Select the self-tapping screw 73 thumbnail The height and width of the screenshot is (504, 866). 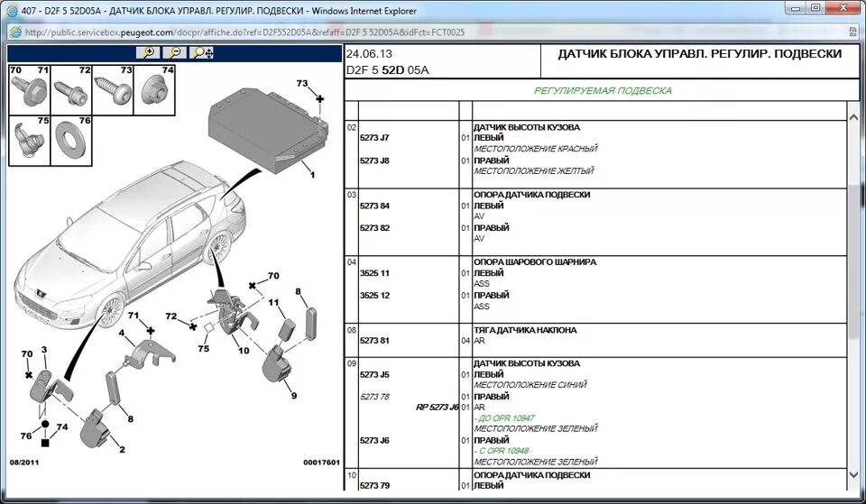(x=113, y=90)
